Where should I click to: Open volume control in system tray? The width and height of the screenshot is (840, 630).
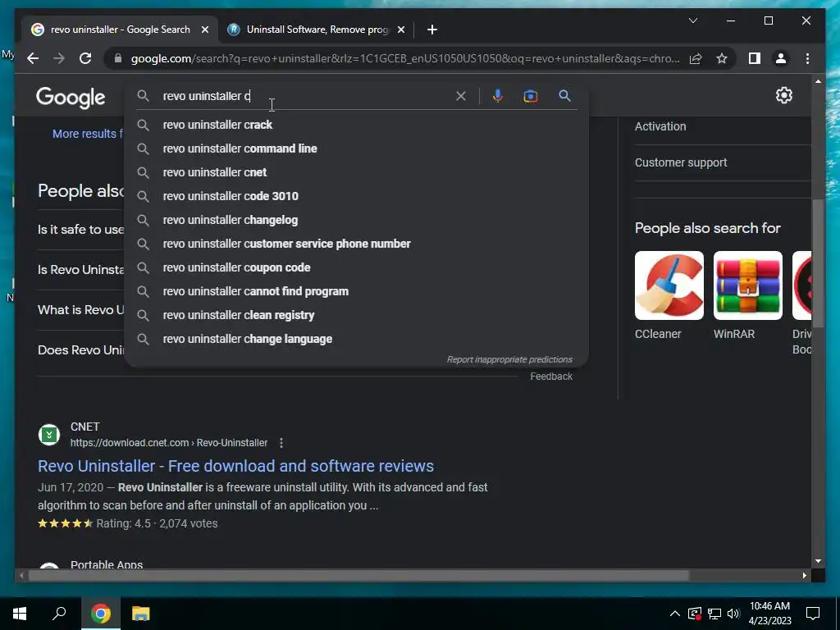click(733, 614)
